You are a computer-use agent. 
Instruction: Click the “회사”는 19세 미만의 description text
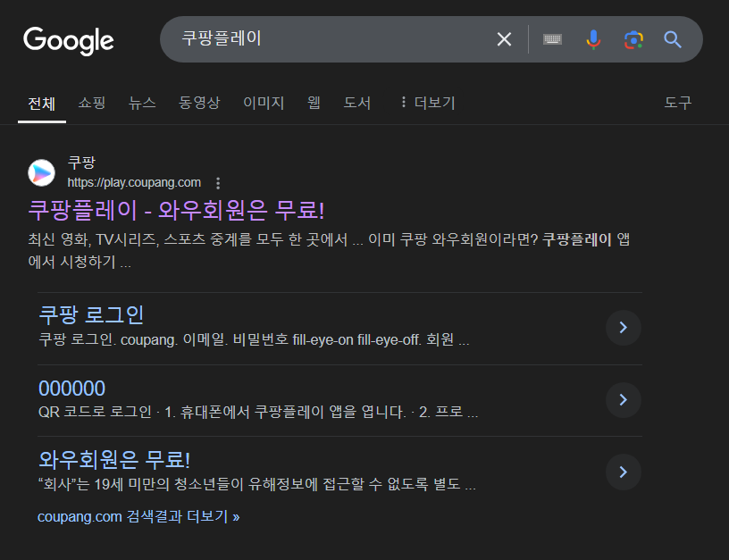[257, 484]
